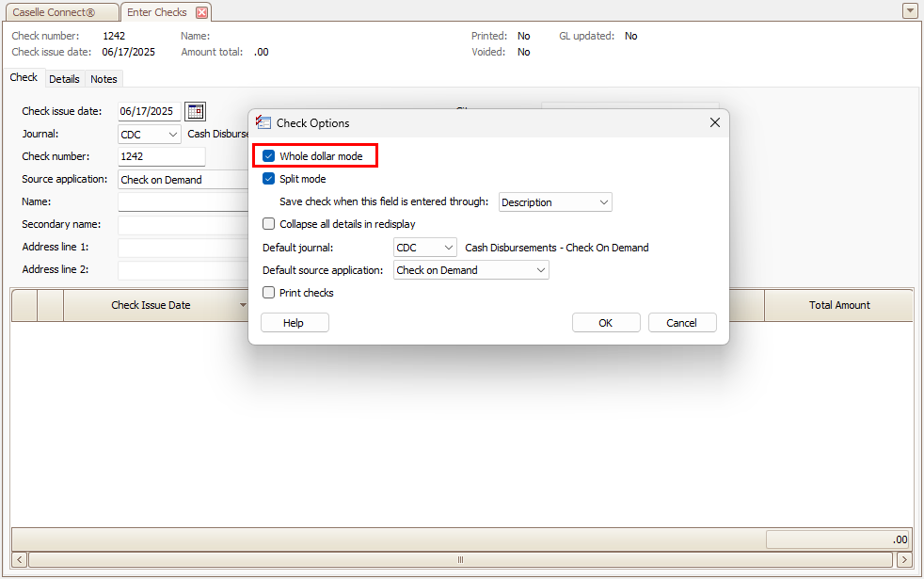Image resolution: width=924 pixels, height=579 pixels.
Task: Open the Notes tab
Action: (x=104, y=79)
